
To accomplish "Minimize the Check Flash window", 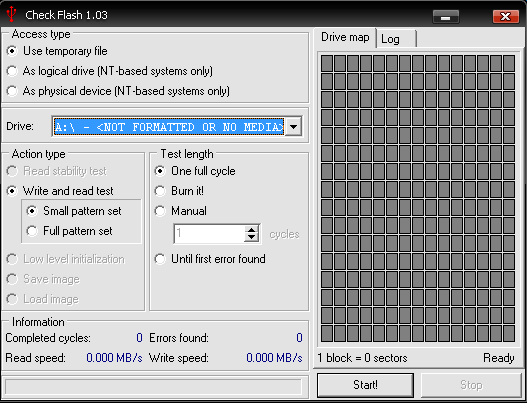I will [446, 16].
